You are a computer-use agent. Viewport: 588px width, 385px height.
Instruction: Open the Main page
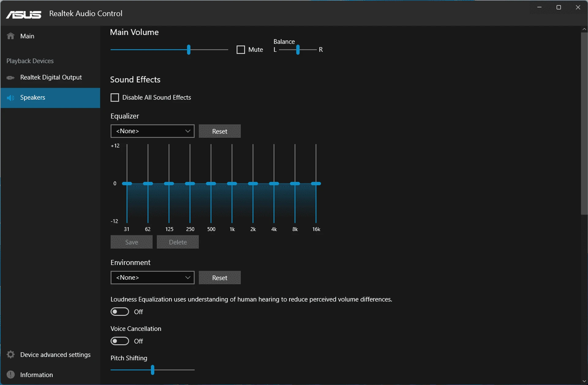click(x=50, y=36)
